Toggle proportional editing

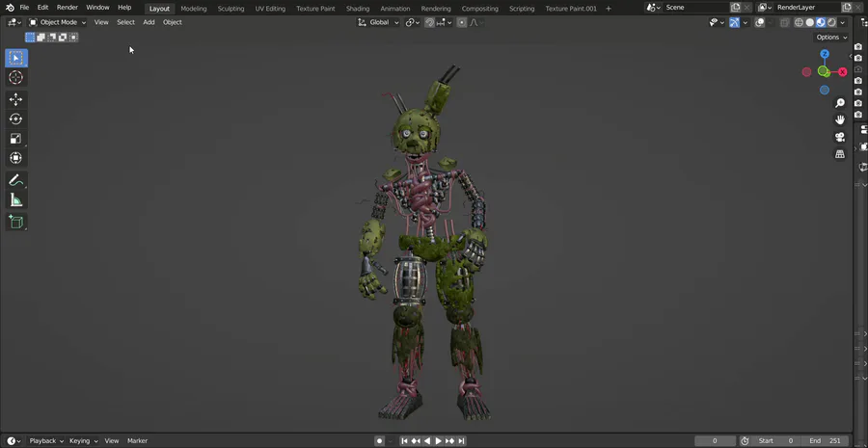tap(462, 23)
